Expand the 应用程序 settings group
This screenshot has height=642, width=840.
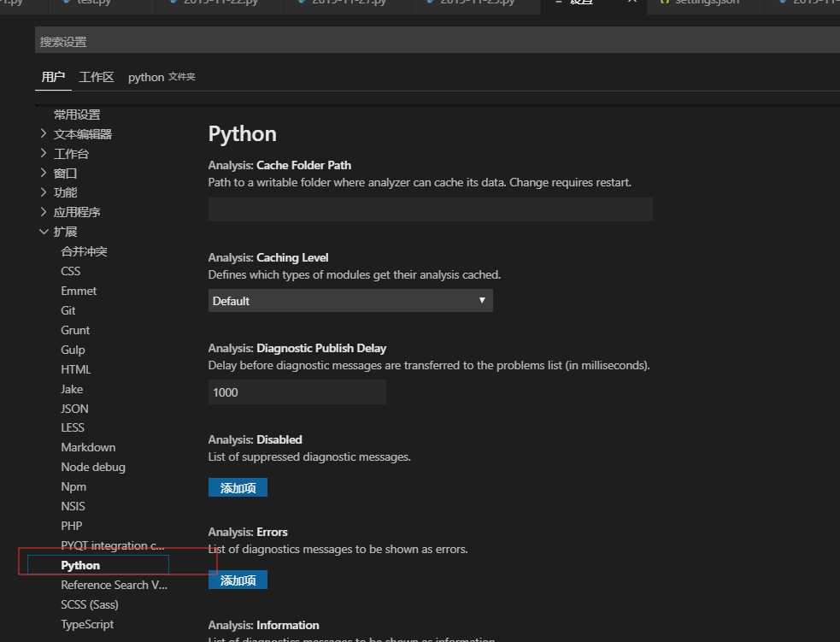point(77,212)
